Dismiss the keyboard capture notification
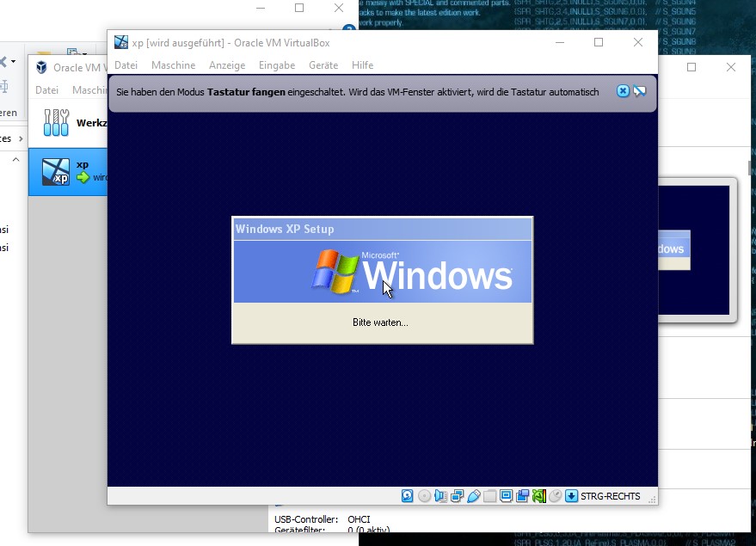 623,91
